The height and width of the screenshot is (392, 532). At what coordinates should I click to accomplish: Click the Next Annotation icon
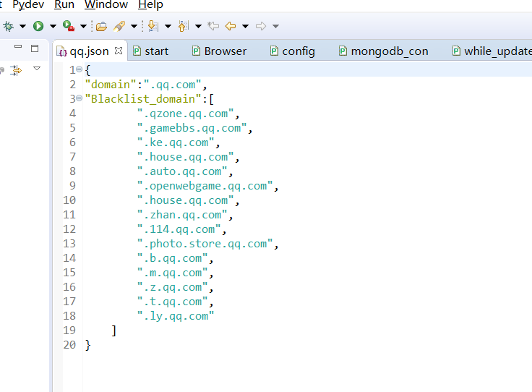[x=153, y=26]
